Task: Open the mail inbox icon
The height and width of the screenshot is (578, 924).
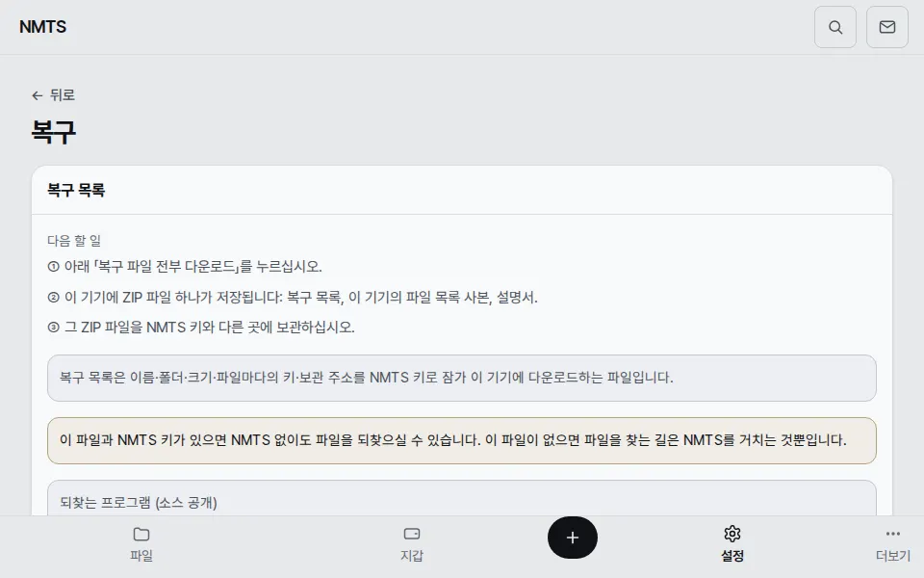Action: (x=886, y=27)
